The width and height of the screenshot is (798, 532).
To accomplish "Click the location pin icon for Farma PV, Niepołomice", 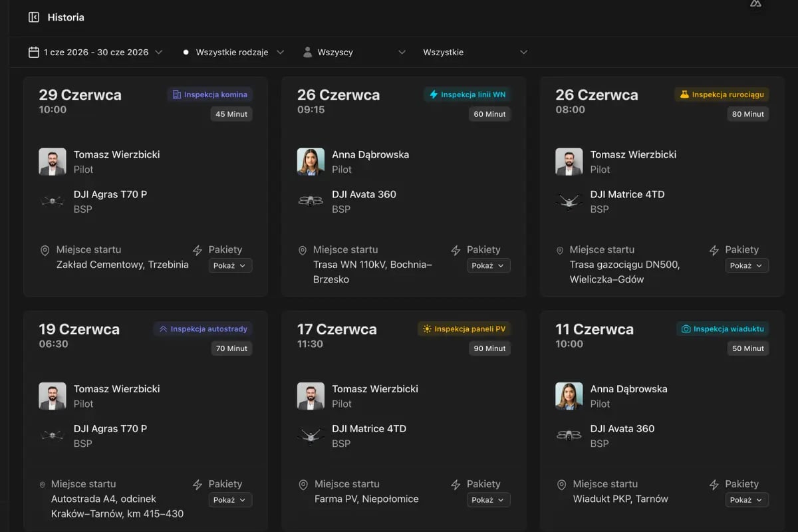I will 303,485.
